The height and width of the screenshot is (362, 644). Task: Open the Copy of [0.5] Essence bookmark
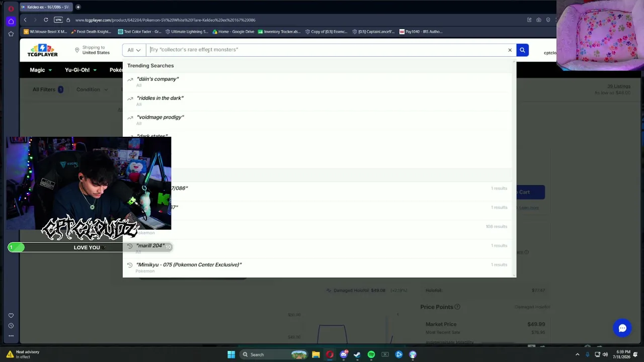pos(326,32)
